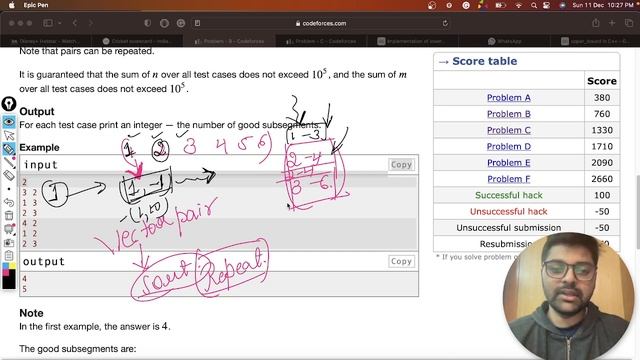The image size is (640, 360).
Task: Switch to the Disney+ Hotstar tab
Action: point(46,41)
